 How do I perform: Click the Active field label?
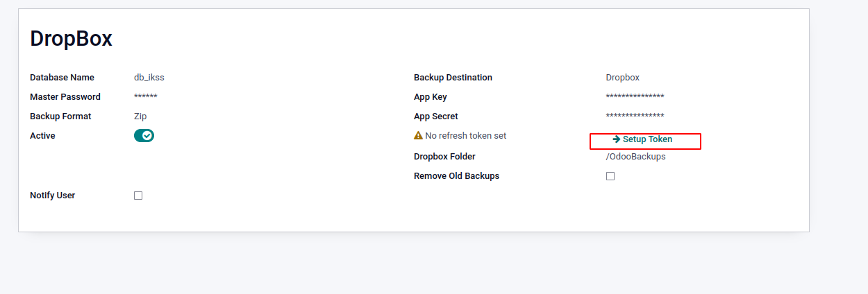coord(42,136)
